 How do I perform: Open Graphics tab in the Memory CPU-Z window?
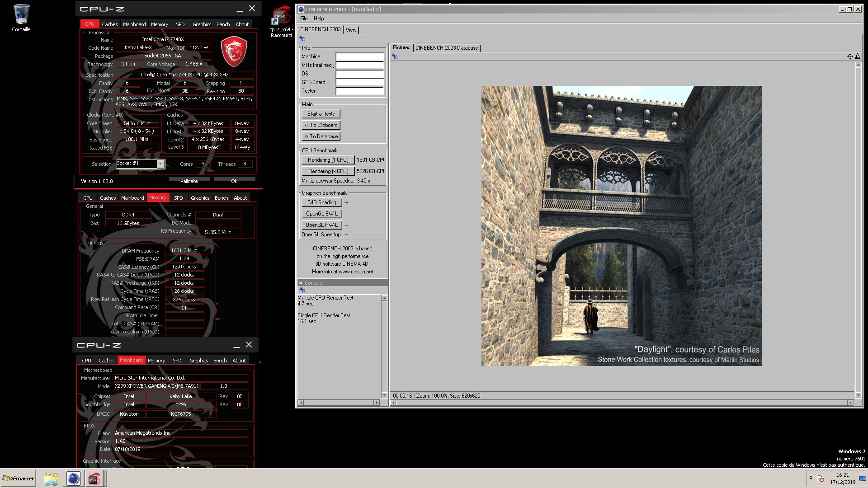[x=200, y=198]
